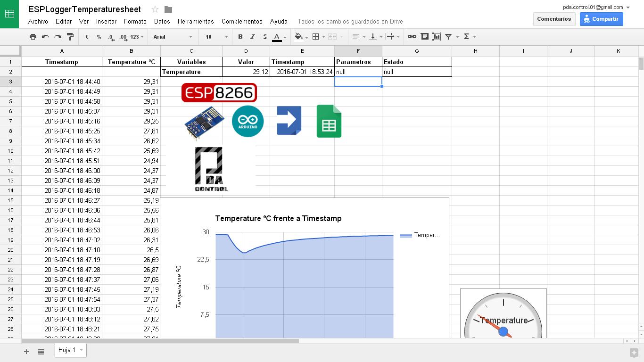Insert a link using the link icon

(x=412, y=36)
